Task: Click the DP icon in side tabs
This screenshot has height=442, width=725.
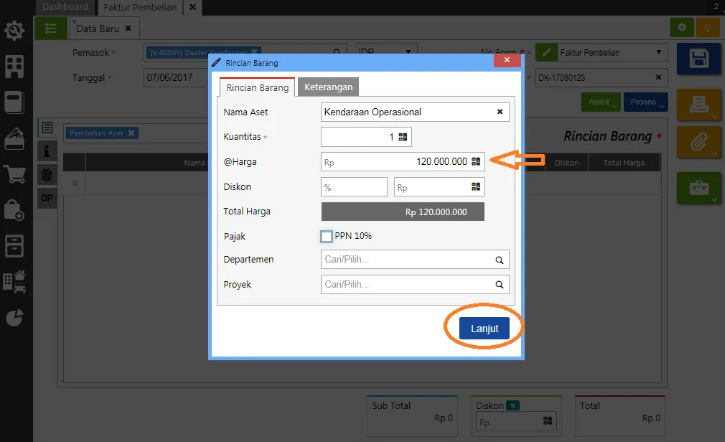Action: (47, 199)
